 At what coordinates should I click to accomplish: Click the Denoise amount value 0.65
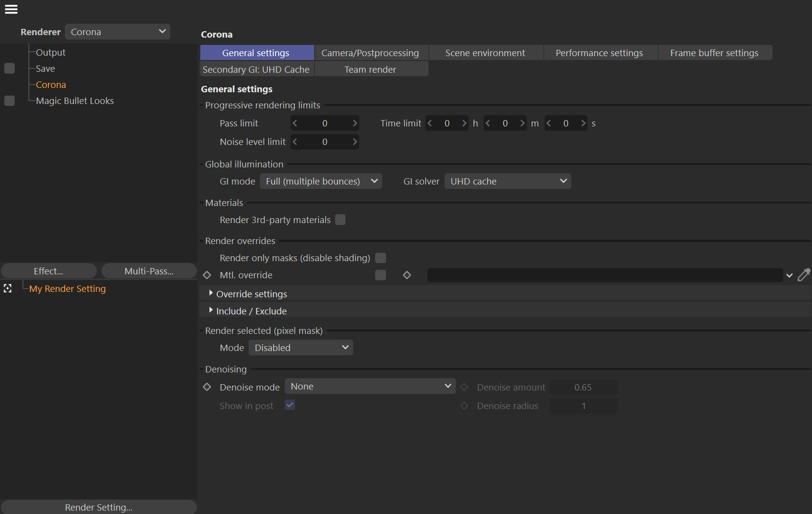[x=583, y=387]
